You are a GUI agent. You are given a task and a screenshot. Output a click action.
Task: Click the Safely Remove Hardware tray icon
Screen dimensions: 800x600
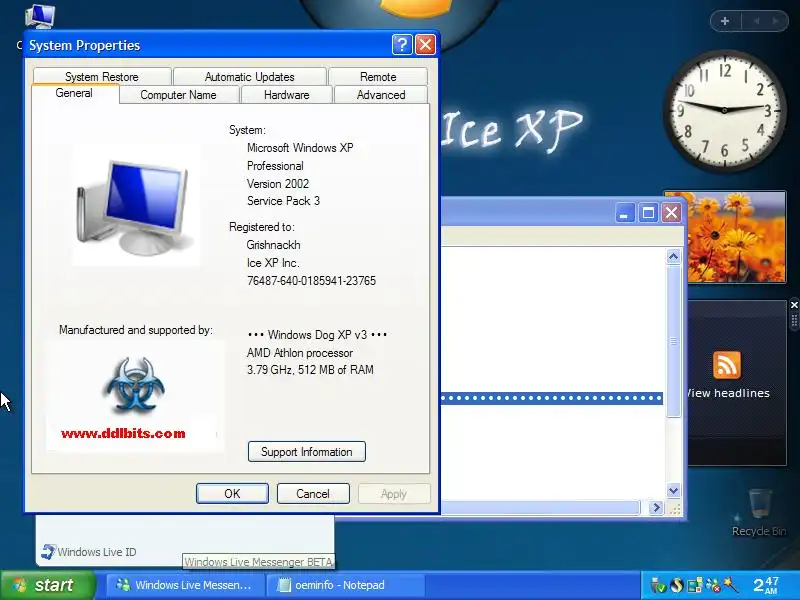click(x=658, y=585)
